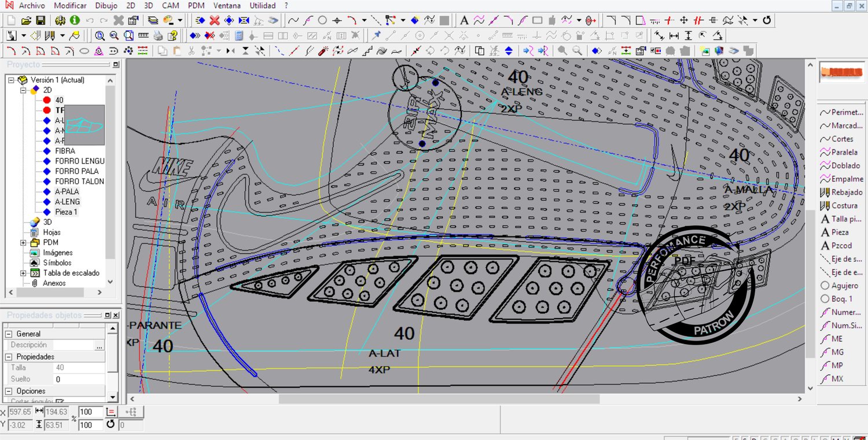Select the FIBRA tree item

tap(65, 151)
